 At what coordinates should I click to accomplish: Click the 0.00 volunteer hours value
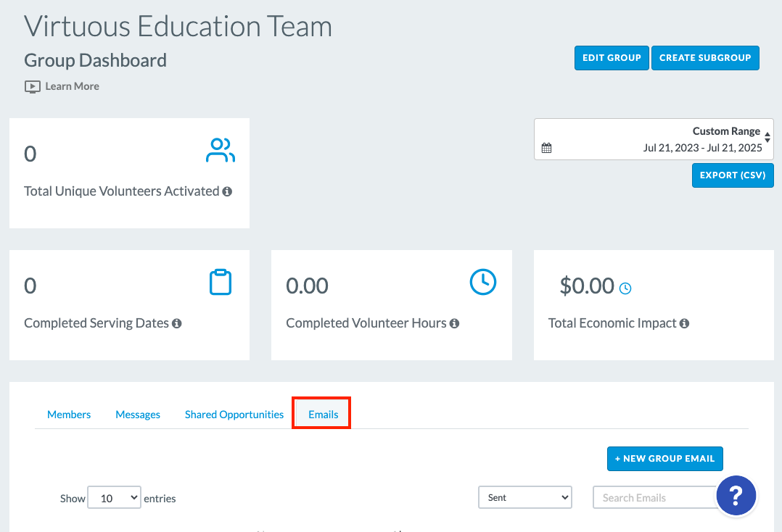[308, 286]
